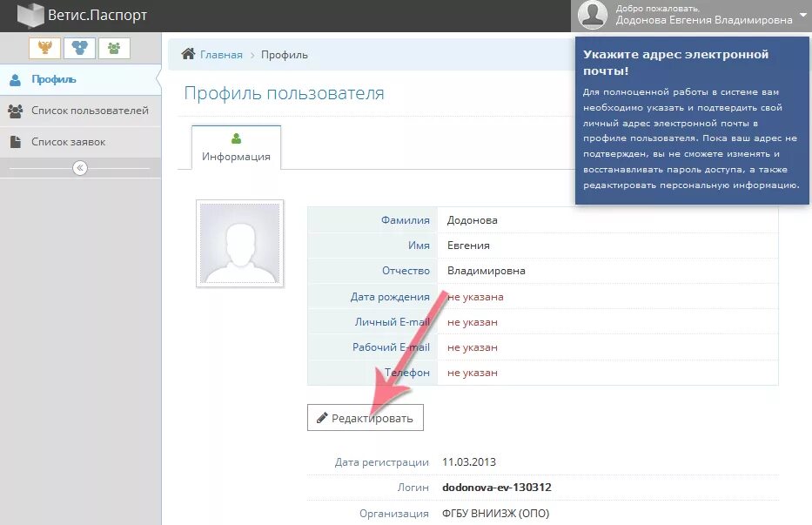Click the Отчество field label
812x525 pixels.
(406, 271)
